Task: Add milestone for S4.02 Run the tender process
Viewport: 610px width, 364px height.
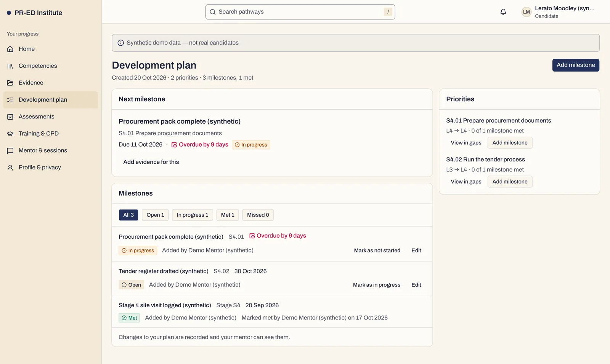Action: pos(510,182)
